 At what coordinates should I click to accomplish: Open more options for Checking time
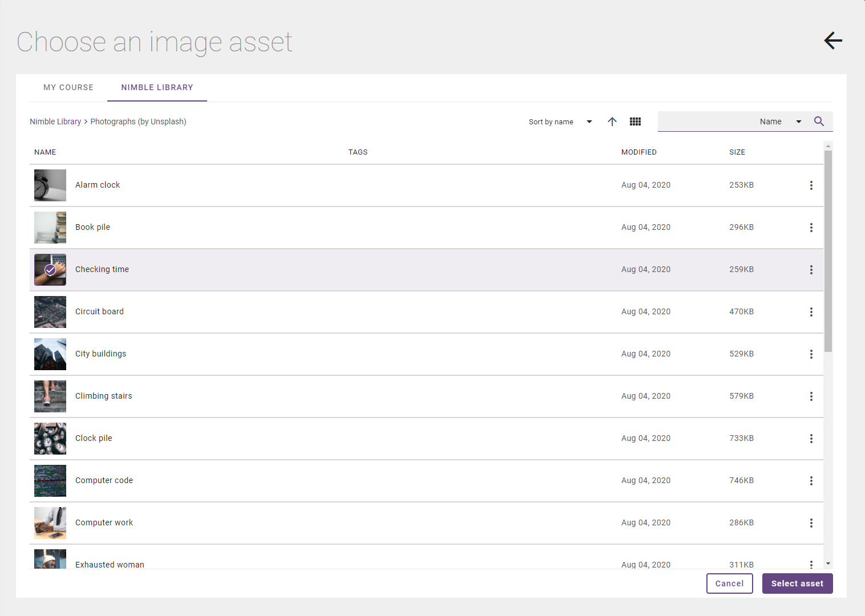pyautogui.click(x=811, y=270)
